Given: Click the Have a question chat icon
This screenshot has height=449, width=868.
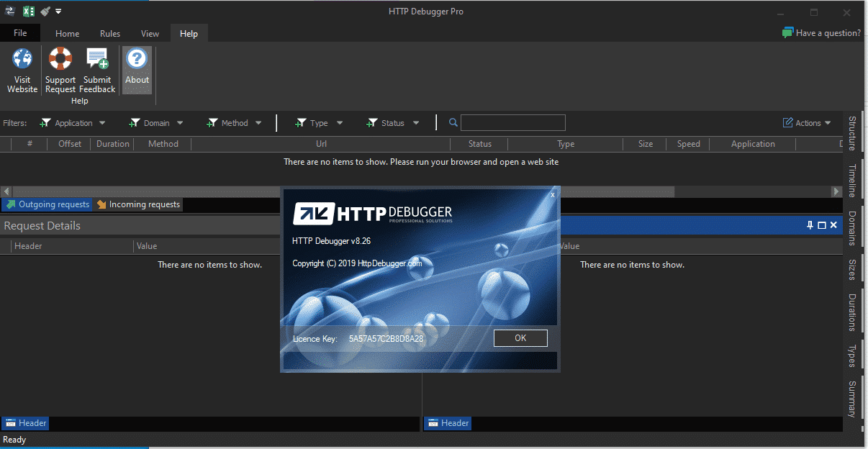Looking at the screenshot, I should (x=787, y=33).
